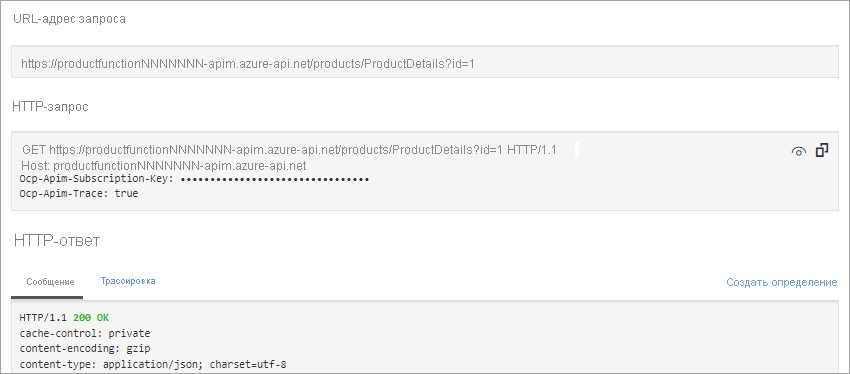Reveal the subscription key with the eye icon
850x374 pixels.
point(799,151)
